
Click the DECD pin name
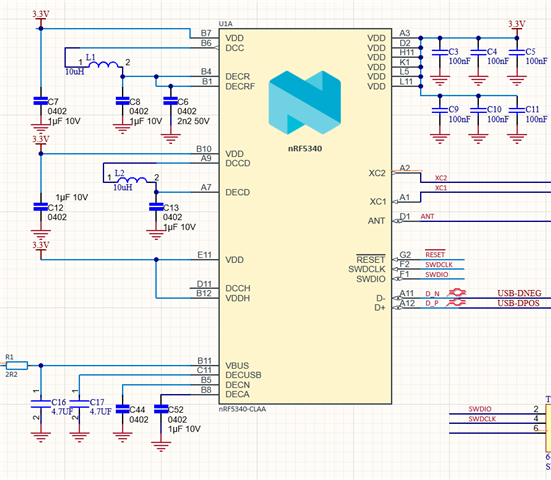coord(238,192)
